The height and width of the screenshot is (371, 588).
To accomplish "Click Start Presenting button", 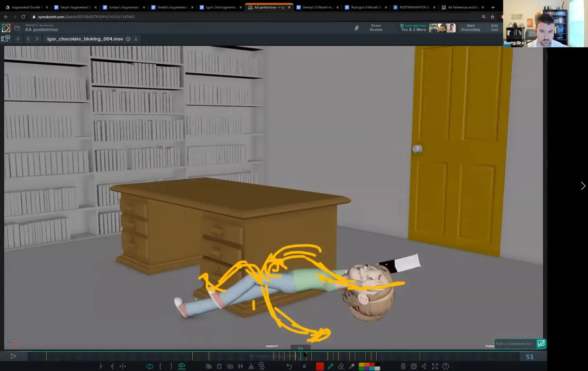I will [470, 28].
